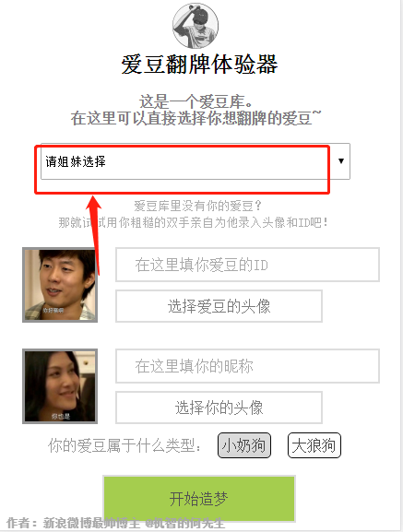Screen dimensions: 403x532
Task: Focus the 在这里填你爱豆的ID input field
Action: tap(247, 265)
